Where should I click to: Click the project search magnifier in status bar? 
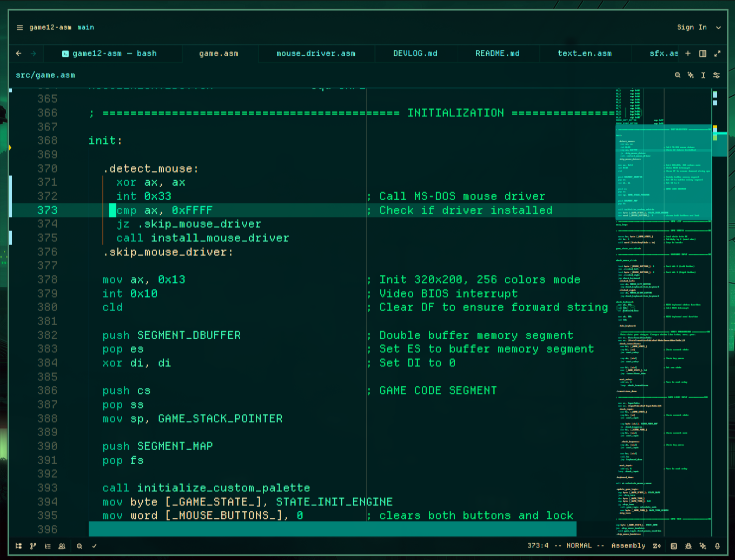pos(80,546)
